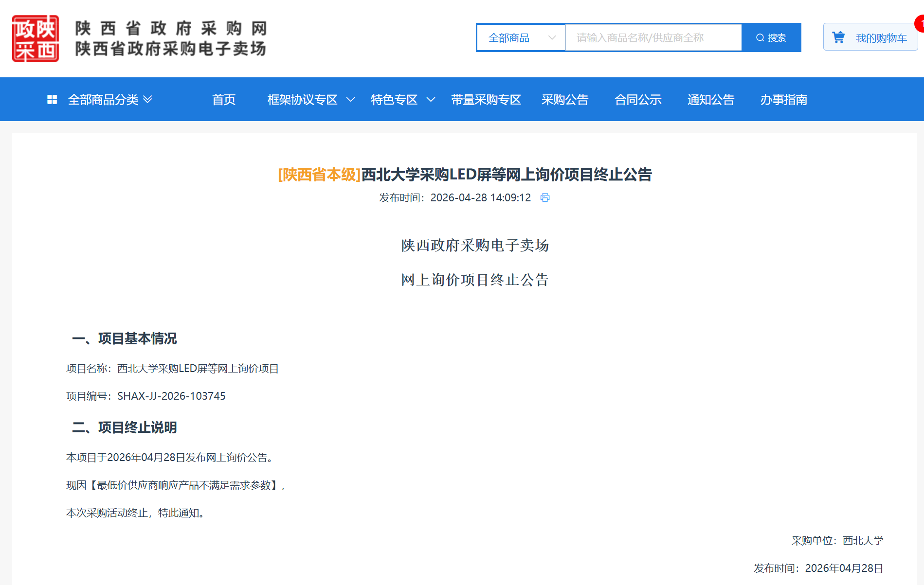
Task: Click the 陕西政采 red logo icon
Action: pos(36,38)
